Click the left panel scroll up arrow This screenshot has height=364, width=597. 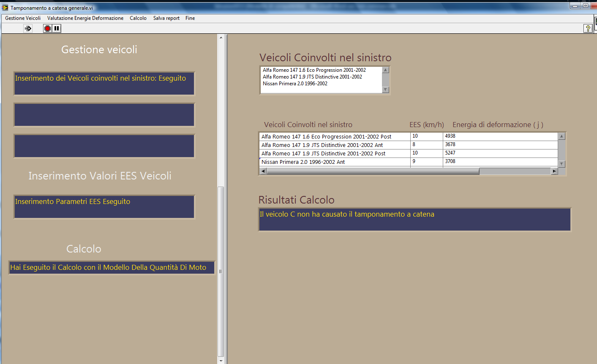click(221, 38)
